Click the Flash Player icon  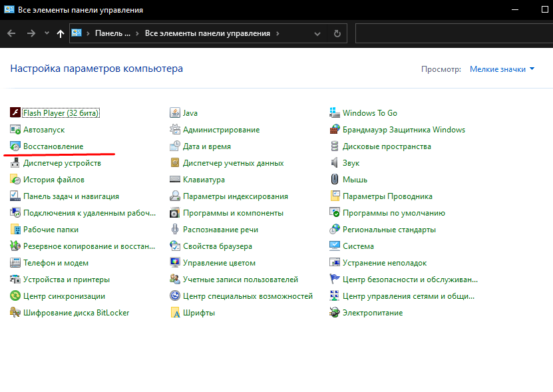coord(15,113)
